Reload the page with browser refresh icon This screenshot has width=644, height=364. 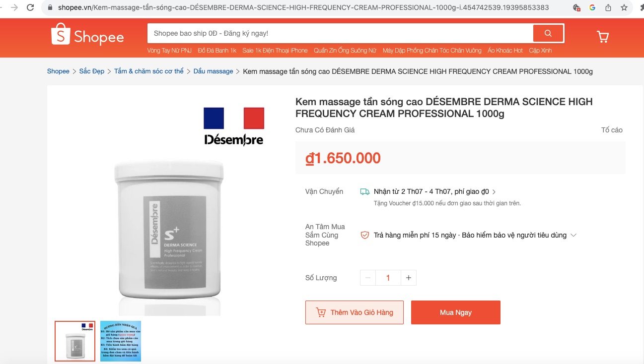point(30,7)
